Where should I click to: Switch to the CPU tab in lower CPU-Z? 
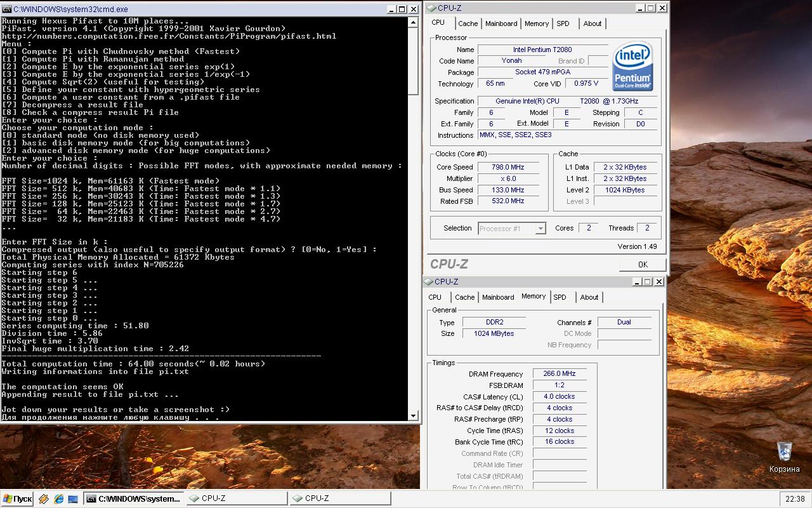pos(435,297)
